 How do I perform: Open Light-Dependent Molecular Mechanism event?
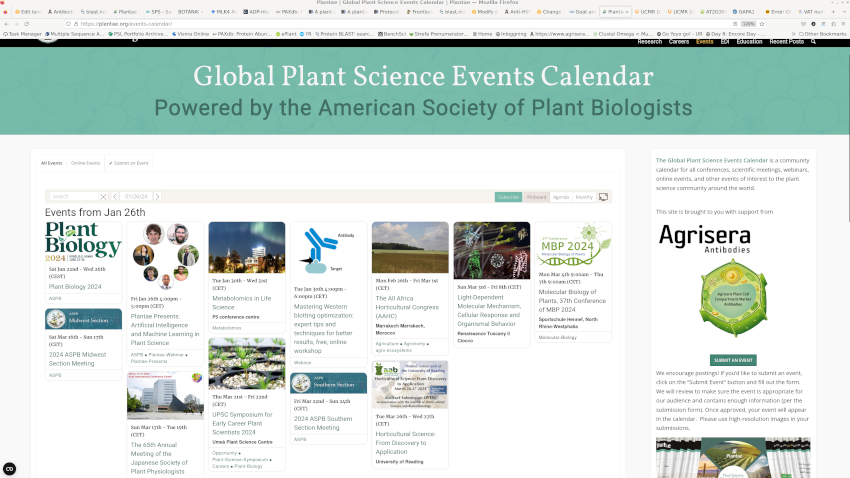pyautogui.click(x=489, y=311)
